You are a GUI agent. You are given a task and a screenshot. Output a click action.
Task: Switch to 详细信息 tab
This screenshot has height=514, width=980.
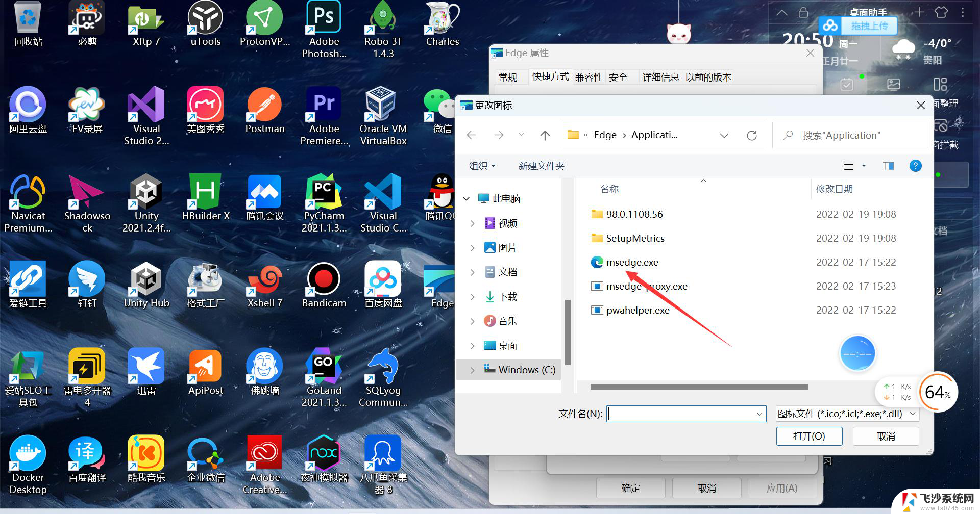point(660,77)
